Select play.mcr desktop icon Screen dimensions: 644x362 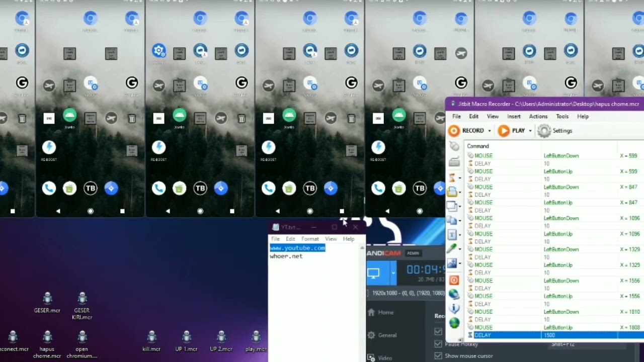coord(256,341)
